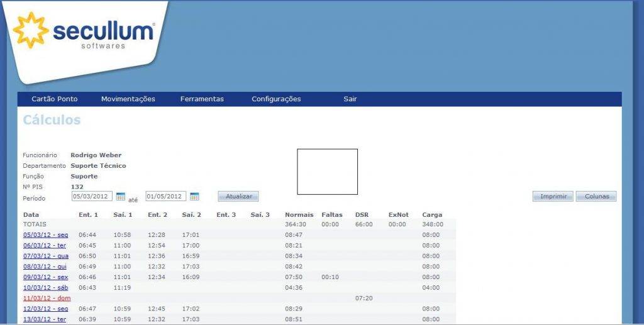Focus the end date field 01/05/2012
The width and height of the screenshot is (644, 325).
click(x=166, y=196)
